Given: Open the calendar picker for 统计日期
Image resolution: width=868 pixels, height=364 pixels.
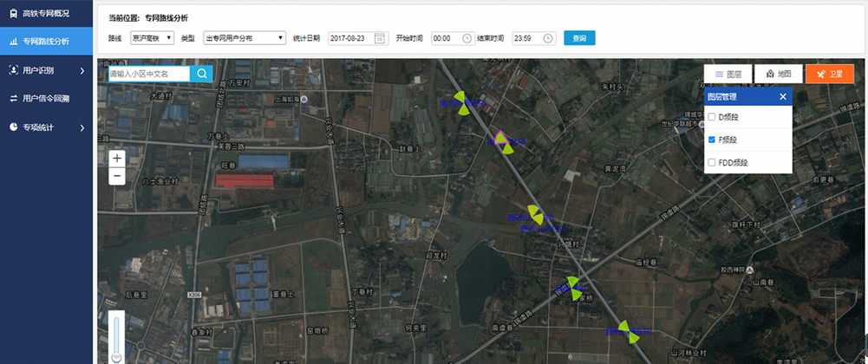Looking at the screenshot, I should (x=379, y=38).
